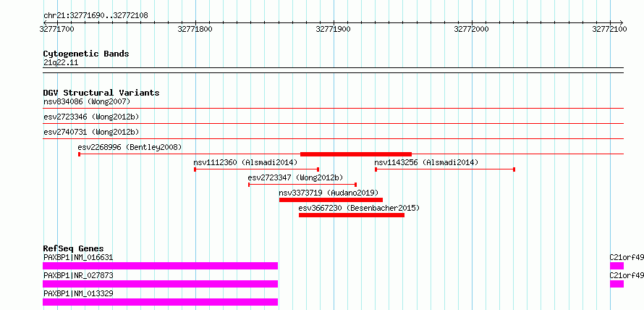The height and width of the screenshot is (310, 644).
Task: Click the nsv1112360 variant span line
Action: coord(257,169)
